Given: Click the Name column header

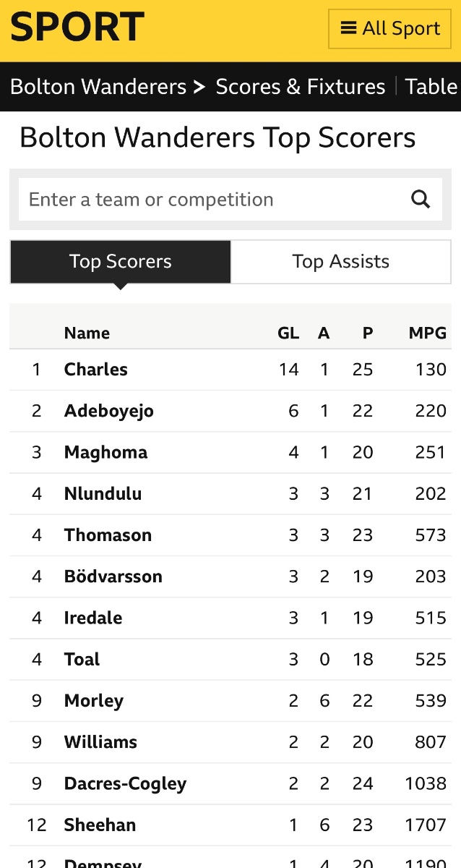Looking at the screenshot, I should tap(87, 333).
